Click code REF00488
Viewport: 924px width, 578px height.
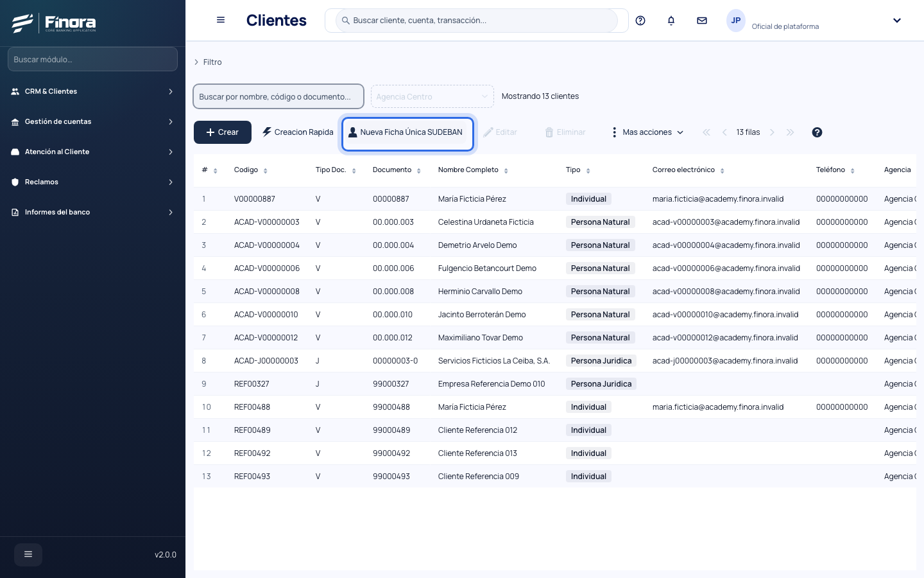tap(252, 407)
